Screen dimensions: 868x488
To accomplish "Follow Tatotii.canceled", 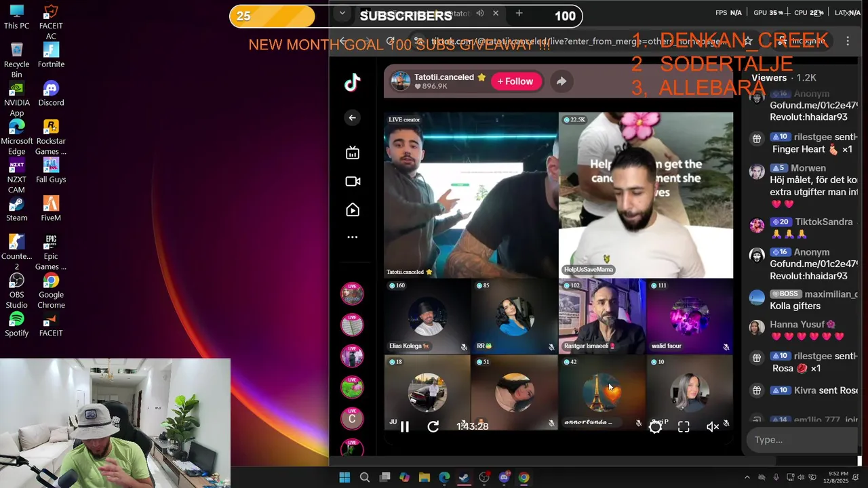I will (x=515, y=81).
